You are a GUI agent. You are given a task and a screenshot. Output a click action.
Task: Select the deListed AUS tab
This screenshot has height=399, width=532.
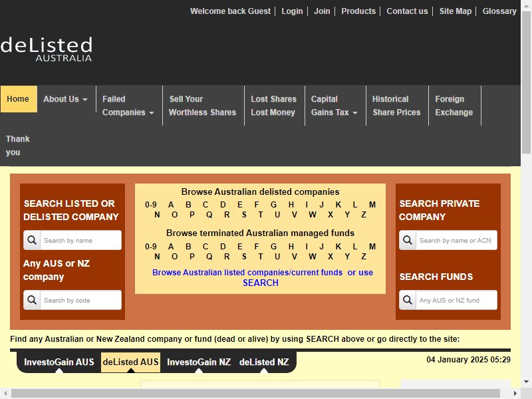coord(130,362)
